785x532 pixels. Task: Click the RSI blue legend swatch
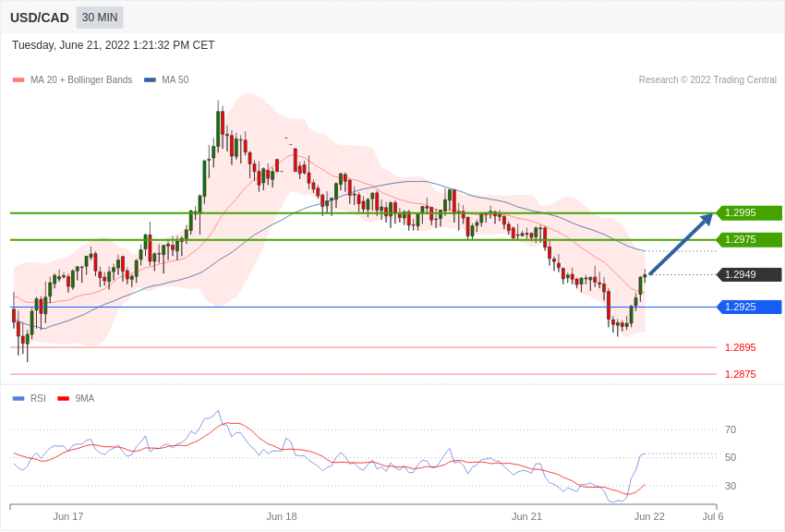[x=18, y=399]
